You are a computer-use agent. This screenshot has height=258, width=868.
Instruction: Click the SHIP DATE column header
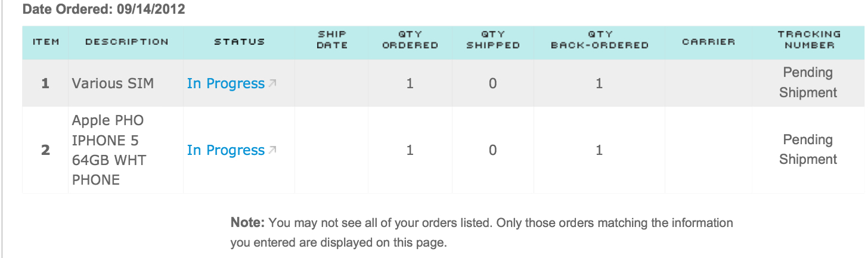332,39
